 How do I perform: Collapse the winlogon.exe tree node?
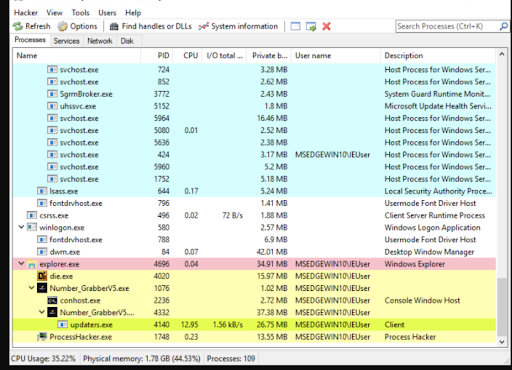point(21,227)
